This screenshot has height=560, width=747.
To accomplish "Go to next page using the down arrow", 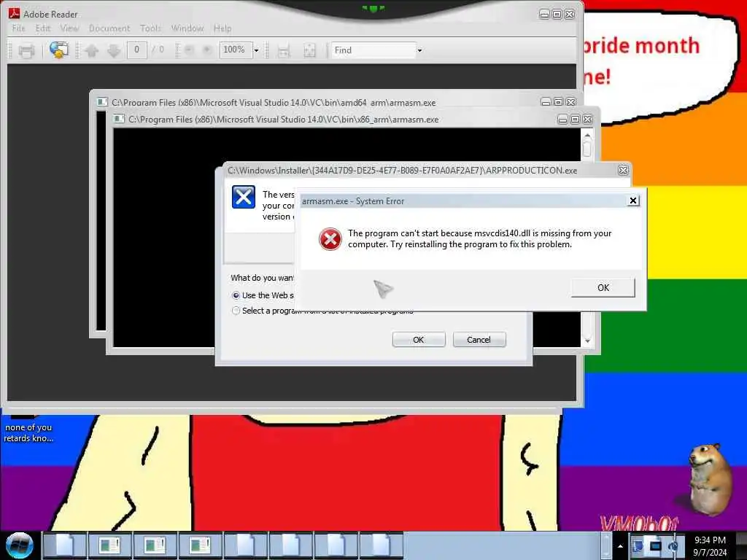I will [x=114, y=50].
